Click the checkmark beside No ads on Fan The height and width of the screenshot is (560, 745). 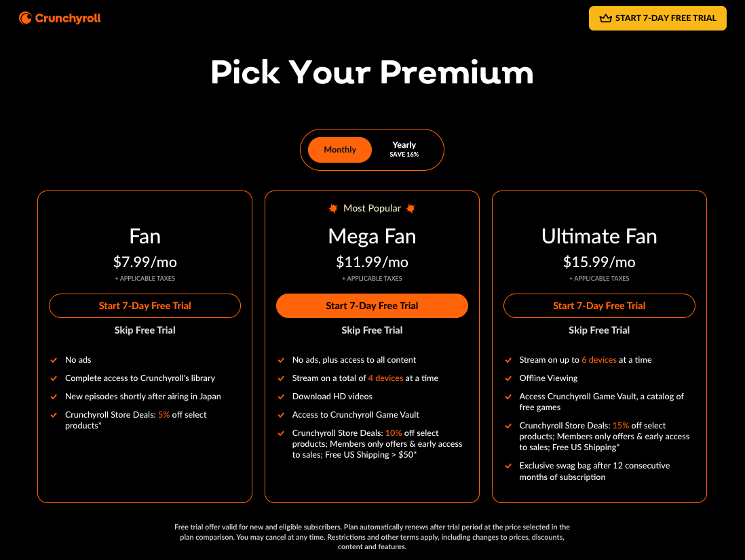(x=53, y=360)
